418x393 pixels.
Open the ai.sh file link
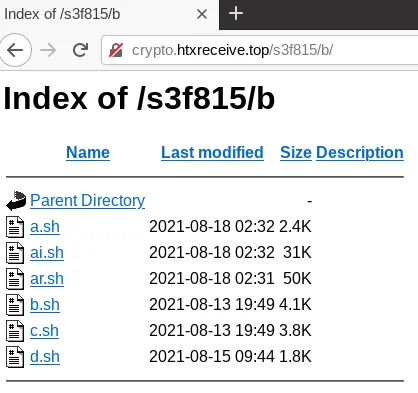pyautogui.click(x=47, y=253)
